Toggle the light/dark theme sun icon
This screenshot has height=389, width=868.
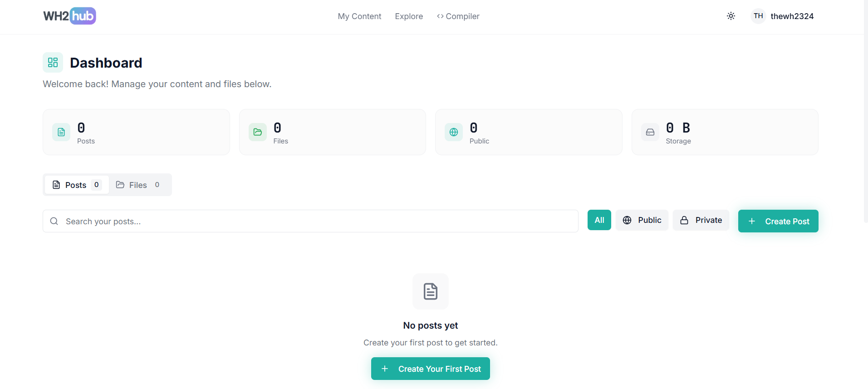click(731, 16)
